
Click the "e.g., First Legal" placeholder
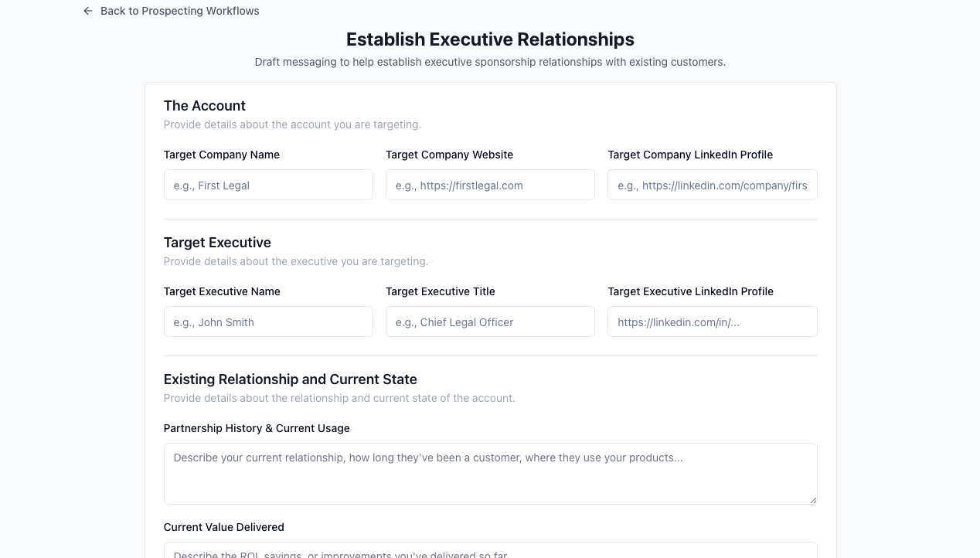click(211, 185)
